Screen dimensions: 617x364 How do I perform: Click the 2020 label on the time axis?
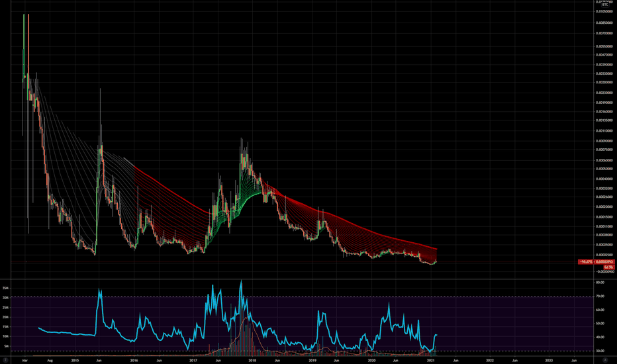(x=371, y=360)
